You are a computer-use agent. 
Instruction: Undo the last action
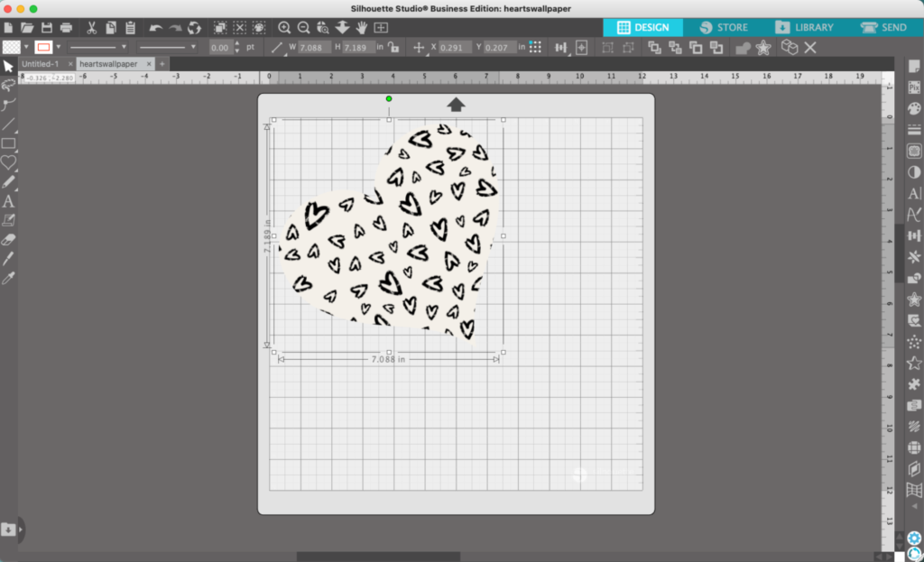[x=155, y=28]
